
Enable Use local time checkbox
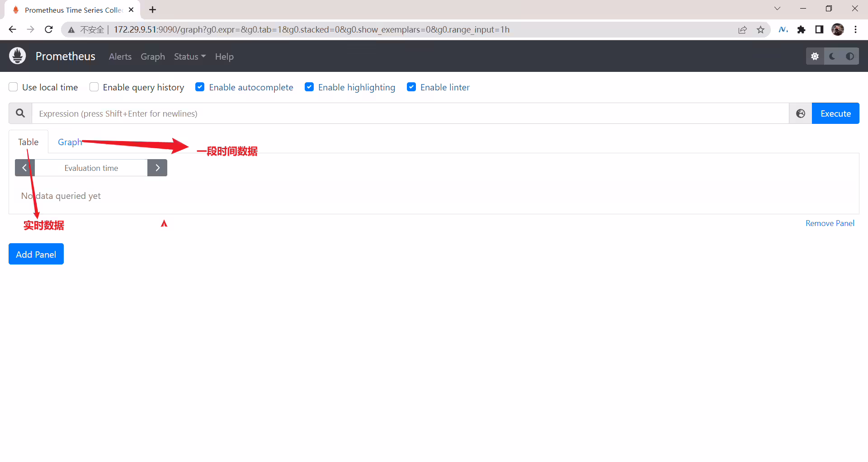[x=14, y=87]
